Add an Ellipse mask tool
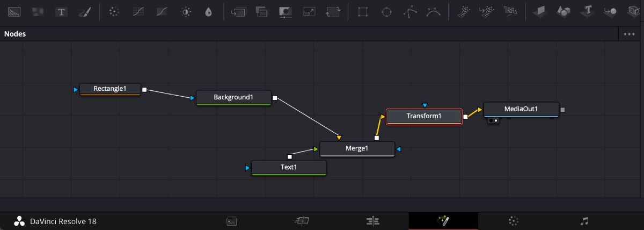 (386, 11)
